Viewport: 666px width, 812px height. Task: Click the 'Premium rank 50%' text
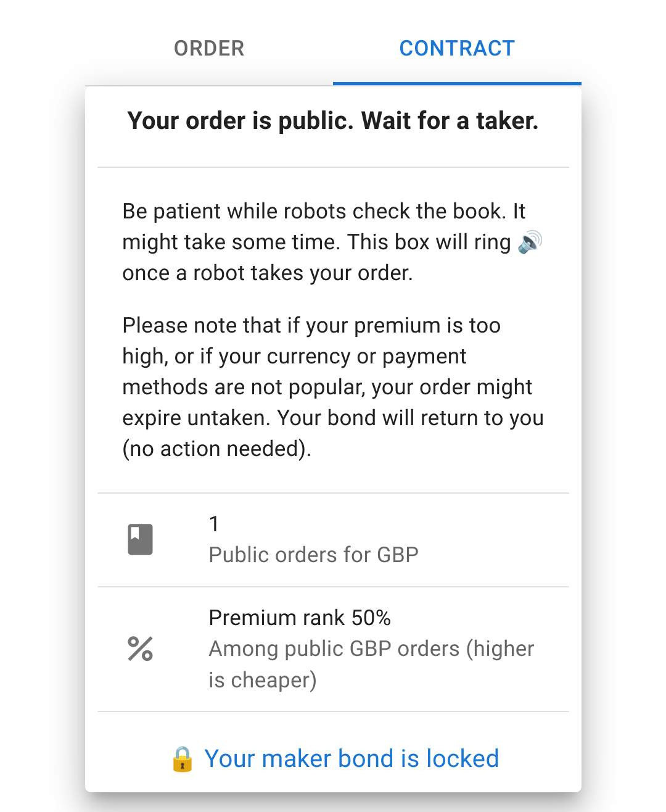point(300,618)
